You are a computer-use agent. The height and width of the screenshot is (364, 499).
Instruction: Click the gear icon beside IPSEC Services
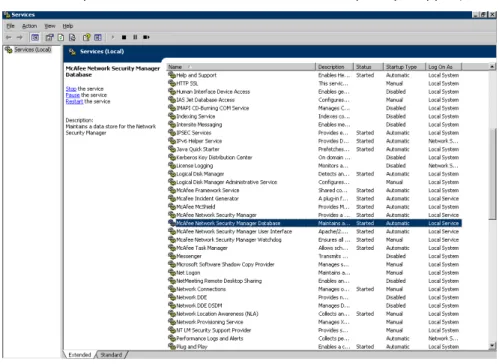pyautogui.click(x=172, y=133)
